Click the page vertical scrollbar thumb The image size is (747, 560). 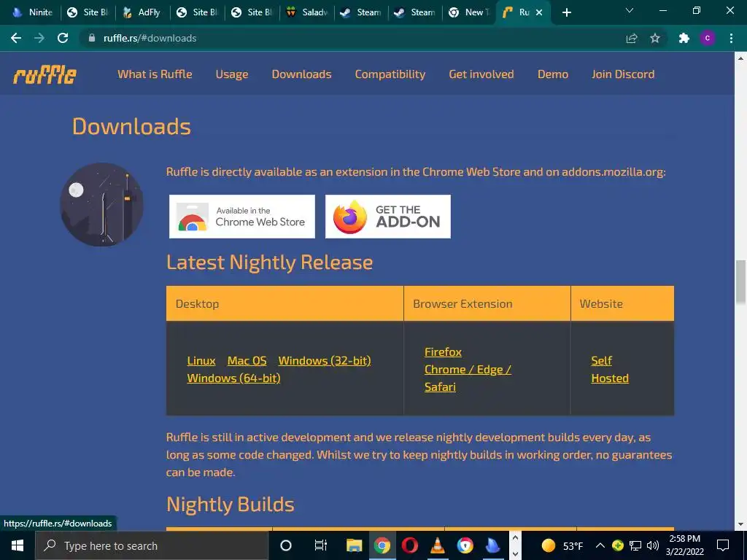[740, 282]
